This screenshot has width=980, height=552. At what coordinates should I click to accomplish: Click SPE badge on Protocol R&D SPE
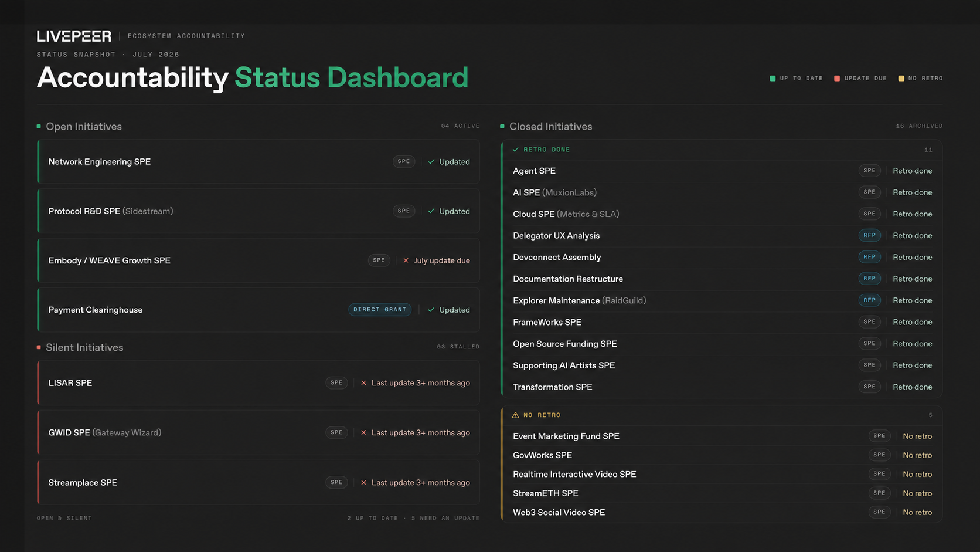[404, 211]
